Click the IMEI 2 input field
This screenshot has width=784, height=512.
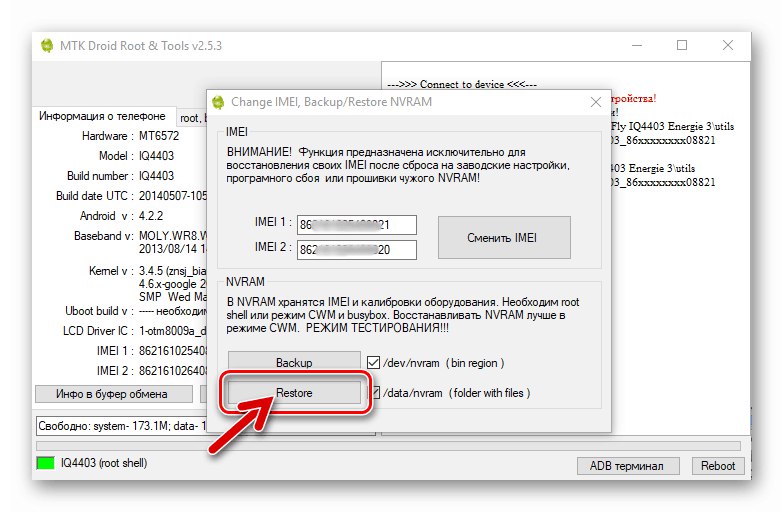[356, 250]
